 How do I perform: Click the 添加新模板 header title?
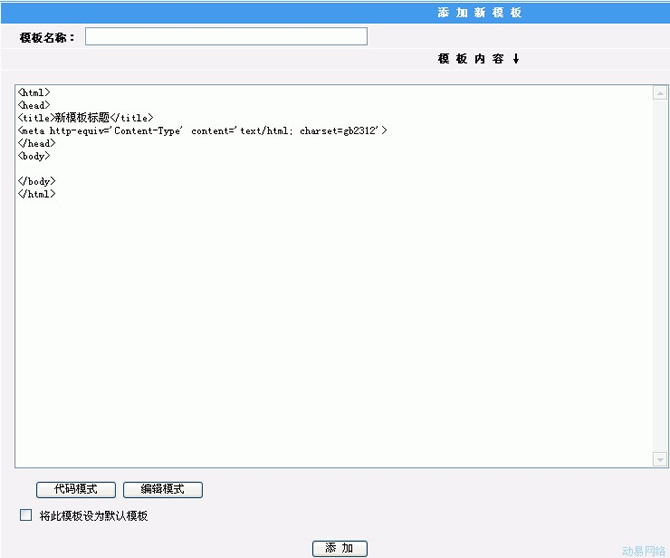coord(479,13)
